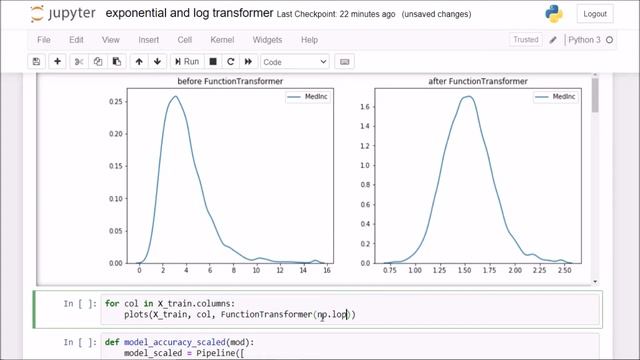Rename the notebook title 'exponential and log transformer'

point(189,13)
